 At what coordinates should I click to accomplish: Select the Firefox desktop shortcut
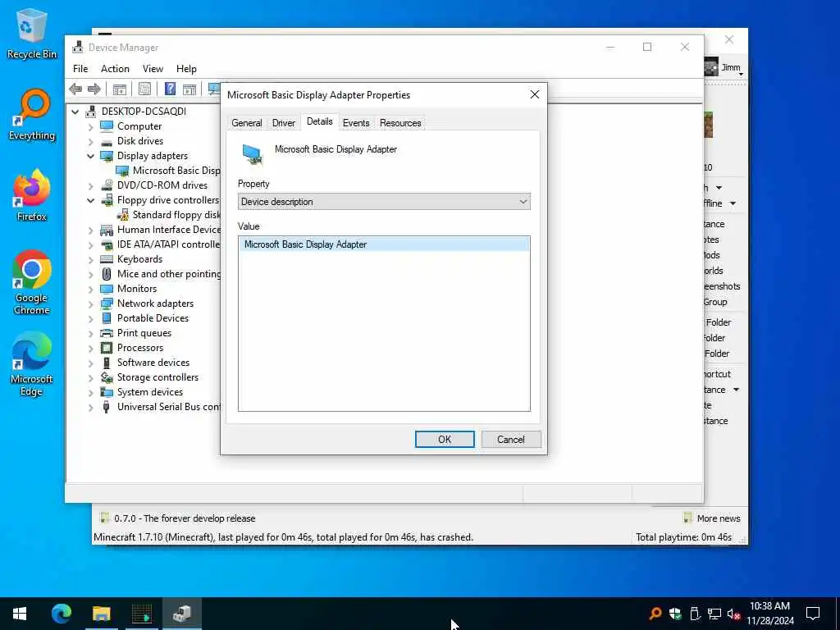(32, 195)
